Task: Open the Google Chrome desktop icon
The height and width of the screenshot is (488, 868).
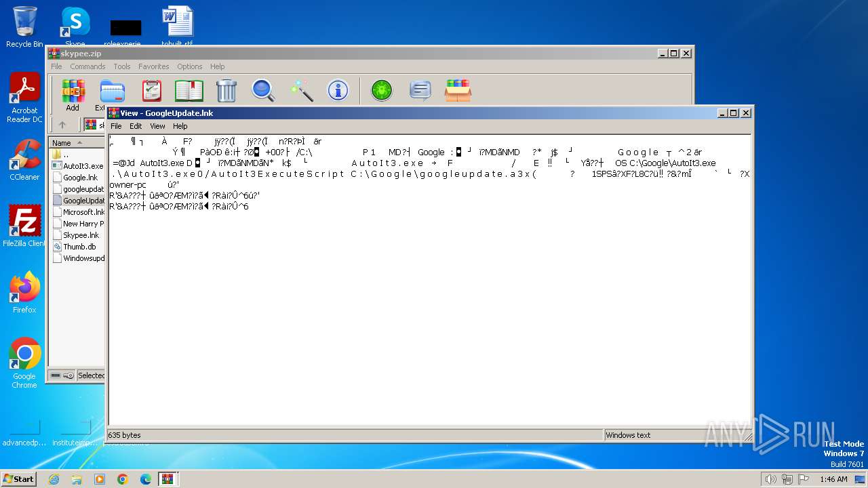Action: coord(24,363)
